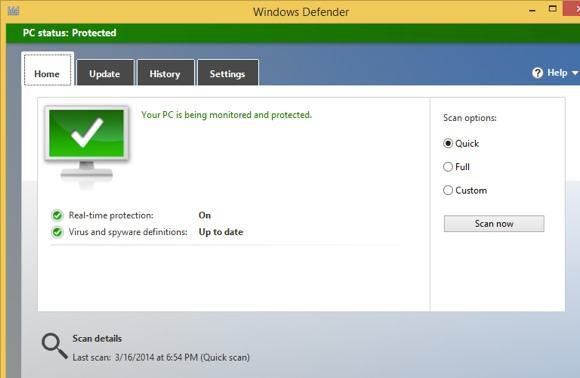This screenshot has height=378, width=580.
Task: Open the Settings tab
Action: click(227, 73)
